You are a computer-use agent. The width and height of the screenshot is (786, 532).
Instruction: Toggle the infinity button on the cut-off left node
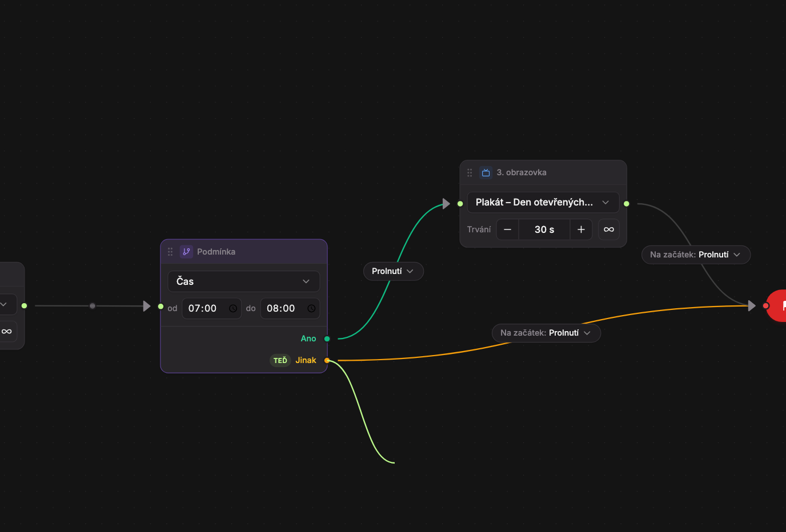(x=7, y=331)
